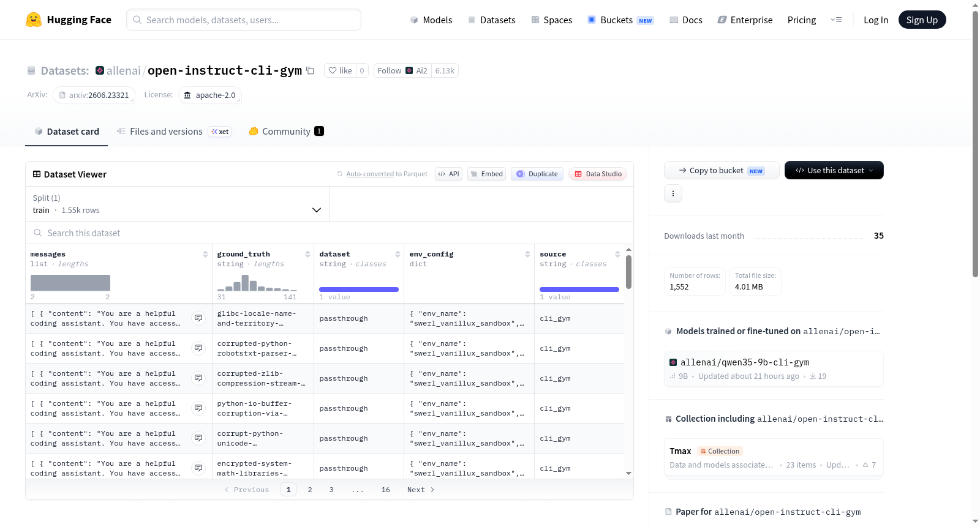Click the allenai organization link in title
Image resolution: width=980 pixels, height=527 pixels.
[124, 70]
